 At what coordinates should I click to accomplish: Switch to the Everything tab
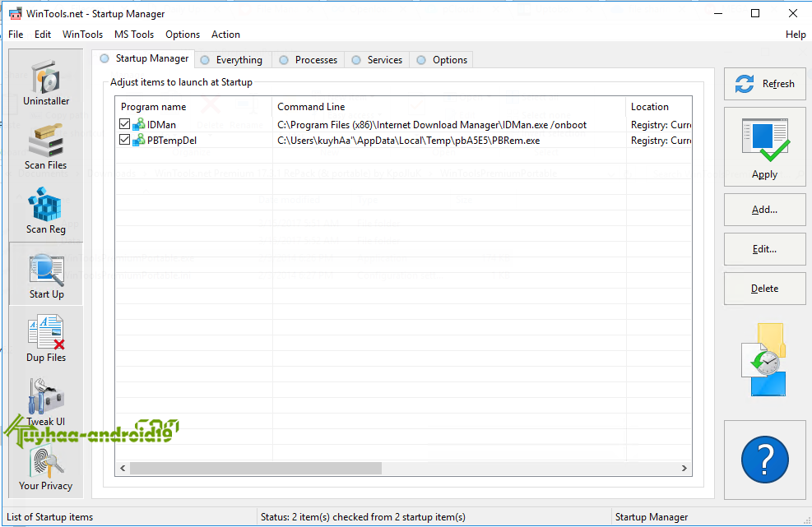click(231, 60)
